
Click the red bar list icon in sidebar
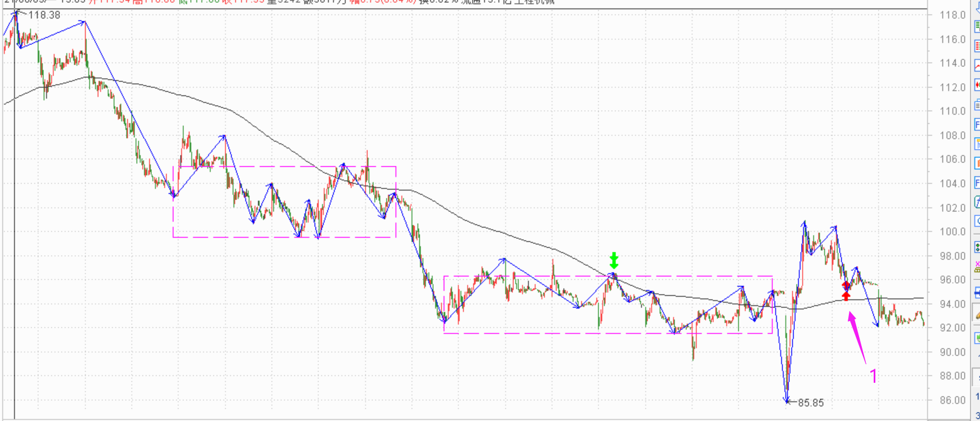point(977,46)
